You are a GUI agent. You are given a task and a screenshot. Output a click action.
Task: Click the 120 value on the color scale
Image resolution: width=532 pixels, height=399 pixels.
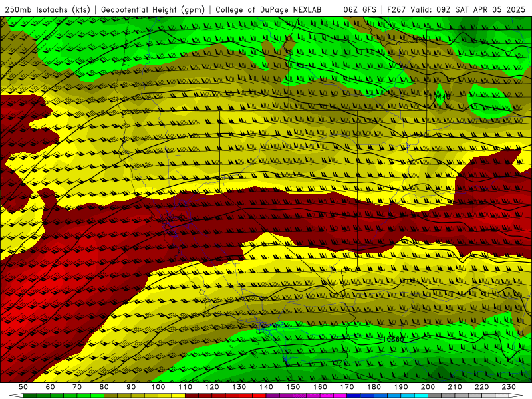point(212,387)
